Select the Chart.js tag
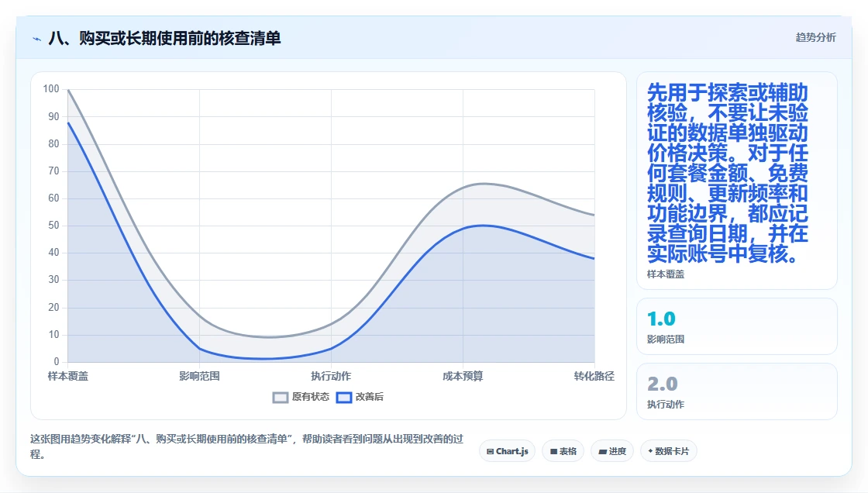The image size is (868, 493). 507,451
